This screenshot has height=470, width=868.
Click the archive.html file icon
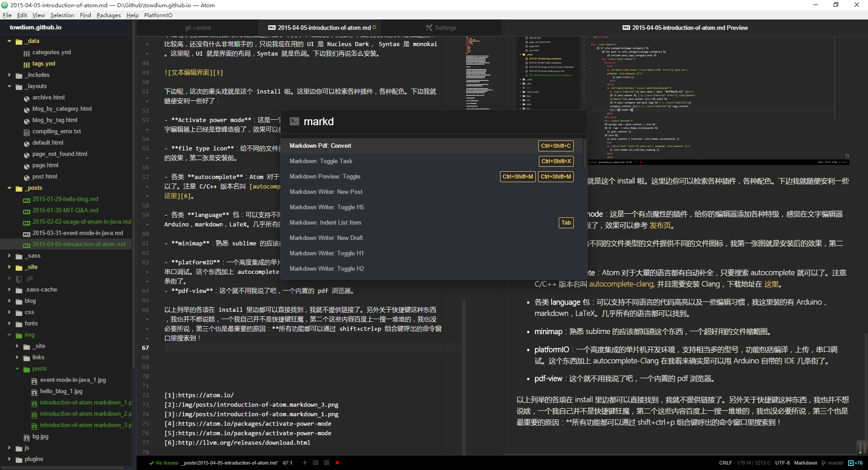click(27, 98)
